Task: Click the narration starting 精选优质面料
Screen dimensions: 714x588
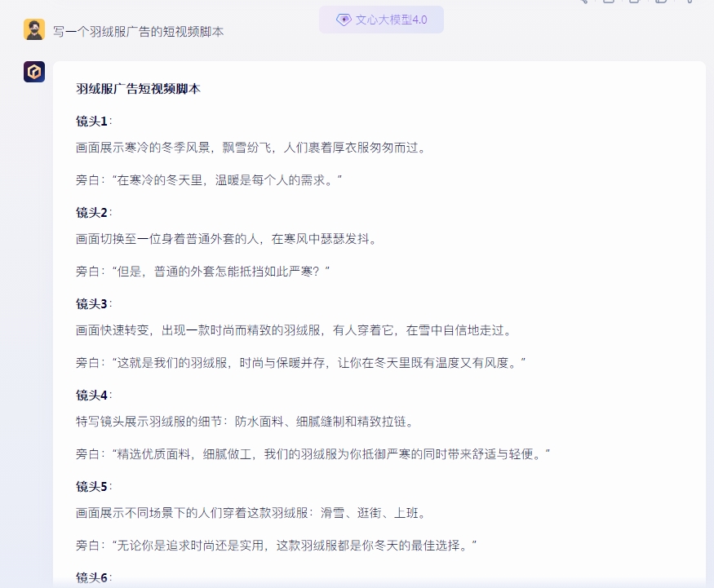Action: pos(313,454)
